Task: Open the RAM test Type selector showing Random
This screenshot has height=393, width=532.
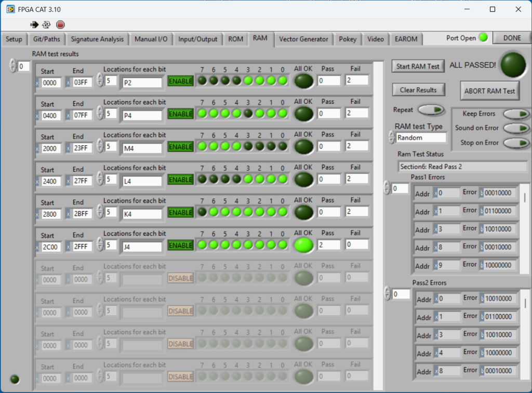Action: click(420, 138)
